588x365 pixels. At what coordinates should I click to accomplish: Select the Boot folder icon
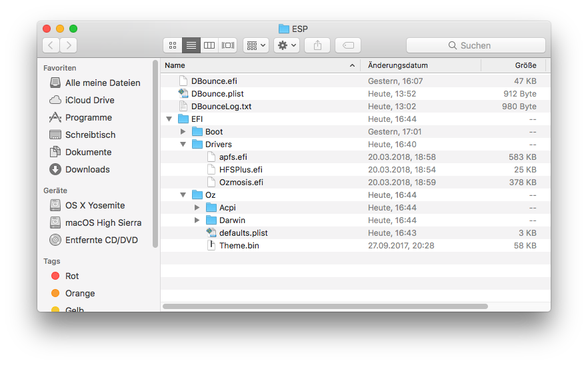[x=197, y=131]
